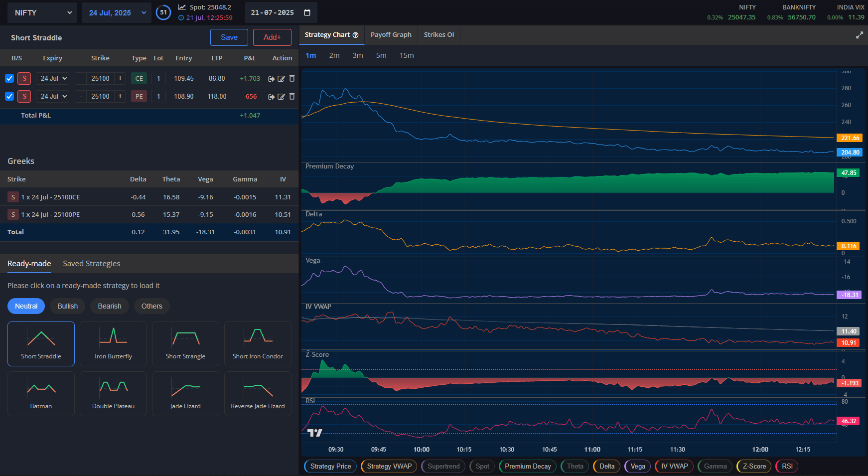Image resolution: width=868 pixels, height=476 pixels.
Task: Open the calendar picker icon beside 21-07-2025
Action: pos(307,12)
